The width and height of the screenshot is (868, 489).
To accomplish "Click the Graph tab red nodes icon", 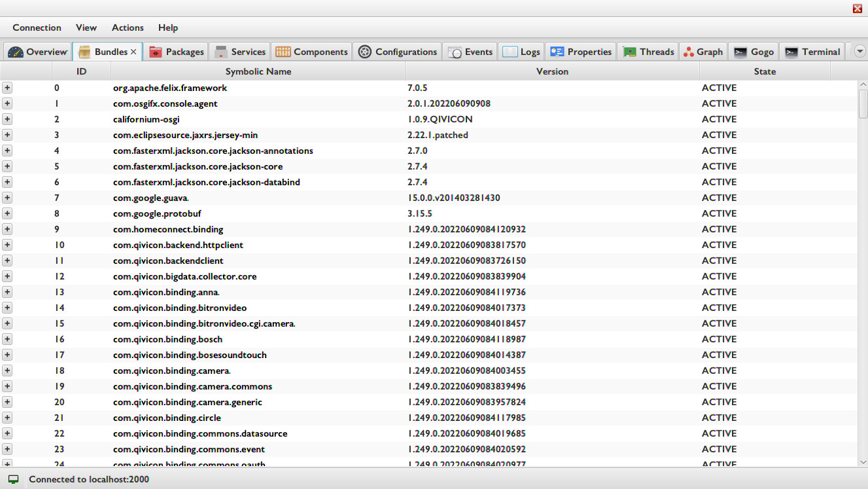I will (x=689, y=52).
